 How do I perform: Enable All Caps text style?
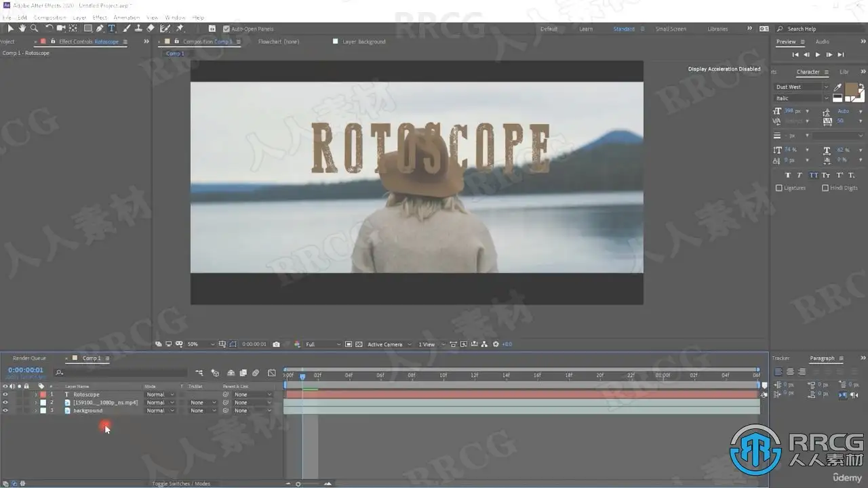(x=813, y=176)
